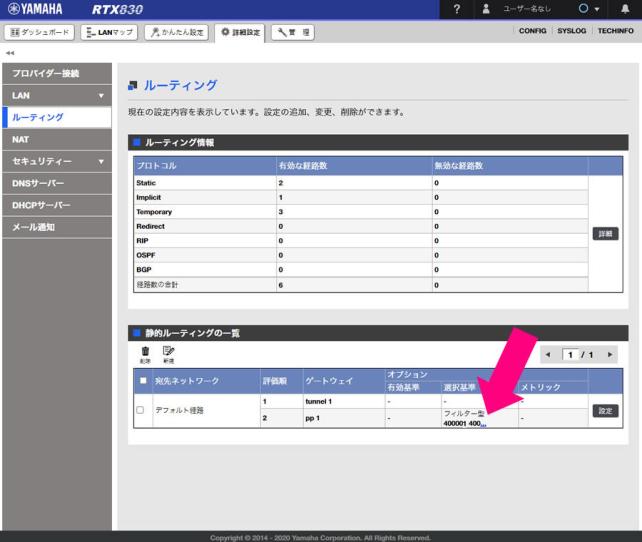
Task: Click the trash delete icon for static routes
Action: 145,355
